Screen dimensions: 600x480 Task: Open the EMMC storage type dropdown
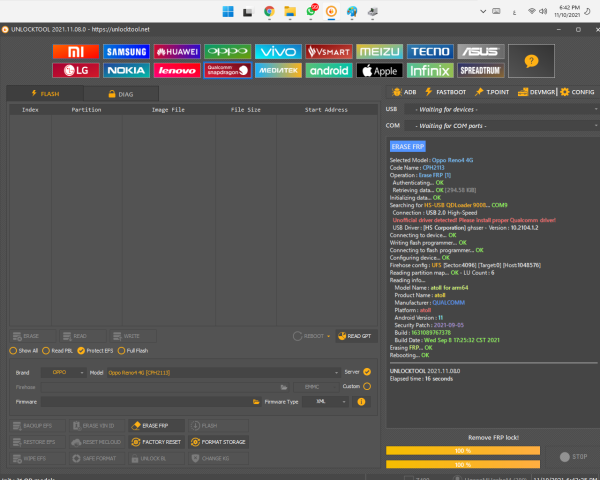pyautogui.click(x=316, y=387)
